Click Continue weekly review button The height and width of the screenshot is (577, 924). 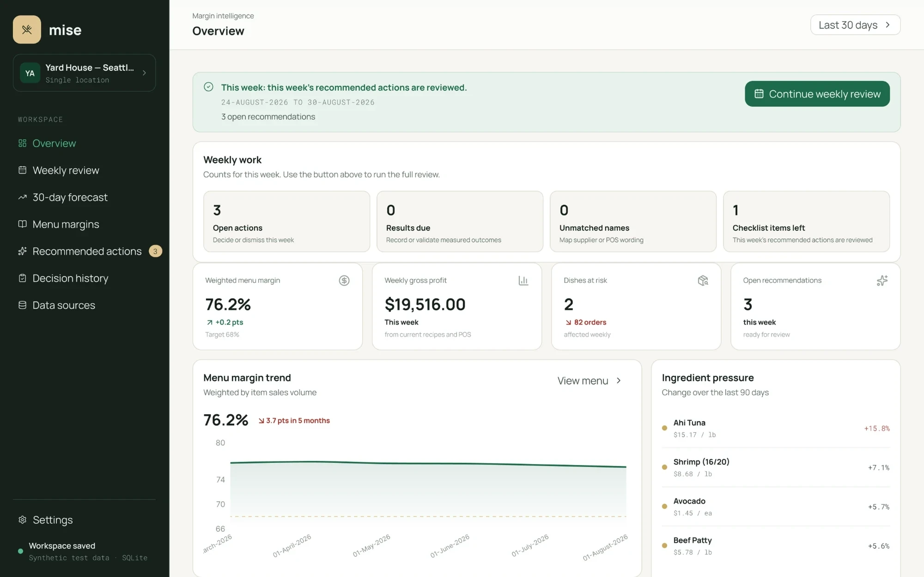(817, 94)
